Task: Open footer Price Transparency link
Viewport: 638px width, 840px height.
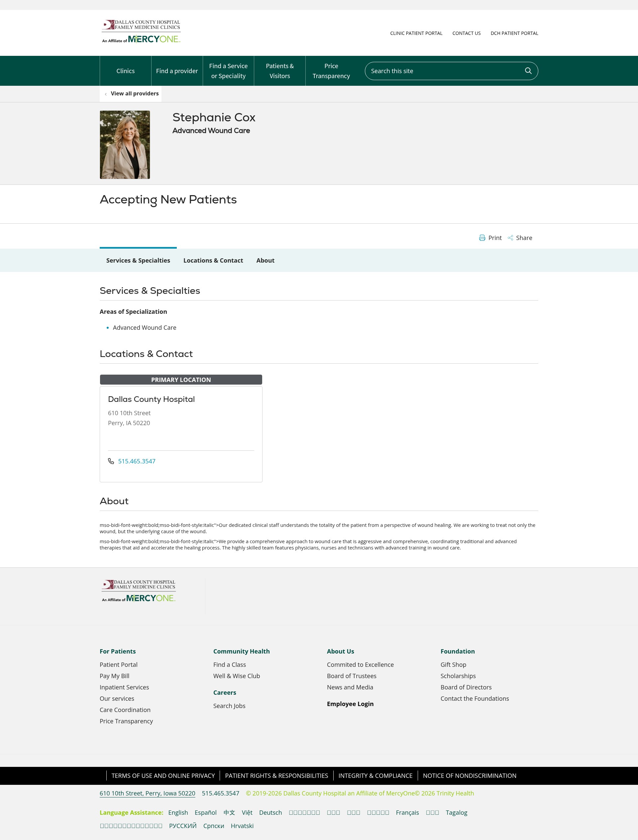Action: click(126, 721)
